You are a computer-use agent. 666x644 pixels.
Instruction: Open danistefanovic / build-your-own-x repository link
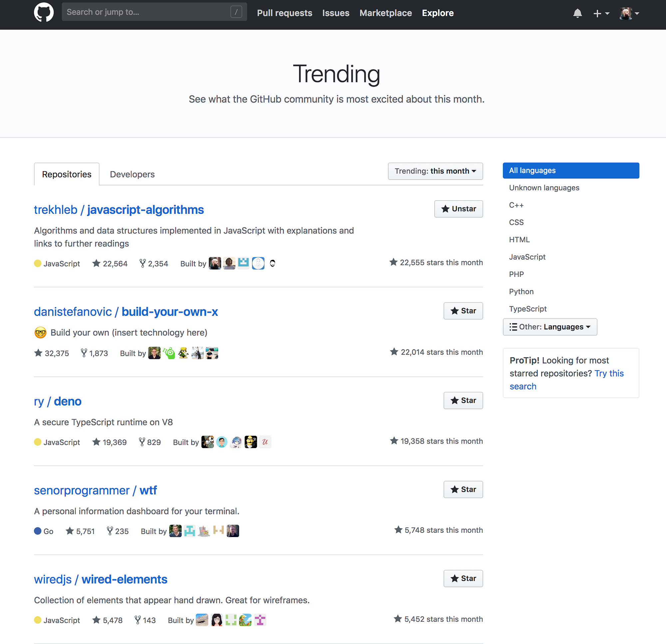tap(126, 312)
